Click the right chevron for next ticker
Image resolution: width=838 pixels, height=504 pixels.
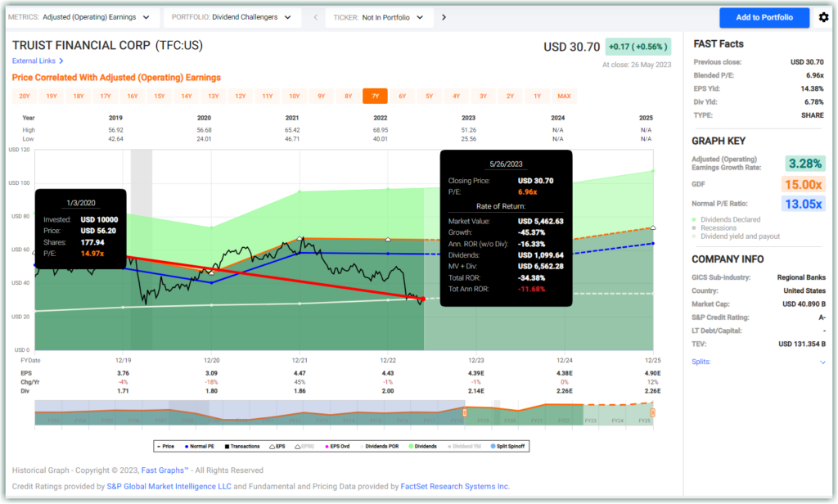pos(444,17)
